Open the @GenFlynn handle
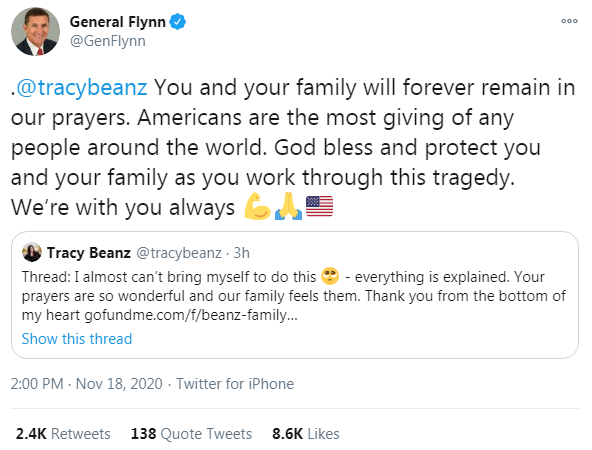592x450 pixels. 108,41
